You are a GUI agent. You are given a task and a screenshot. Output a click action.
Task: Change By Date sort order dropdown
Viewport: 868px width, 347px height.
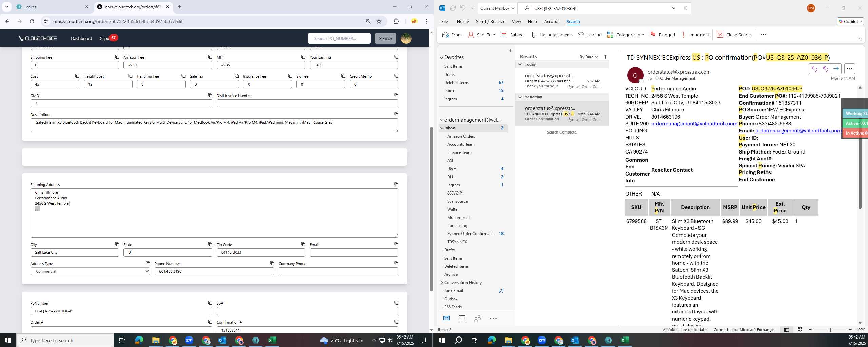point(589,57)
